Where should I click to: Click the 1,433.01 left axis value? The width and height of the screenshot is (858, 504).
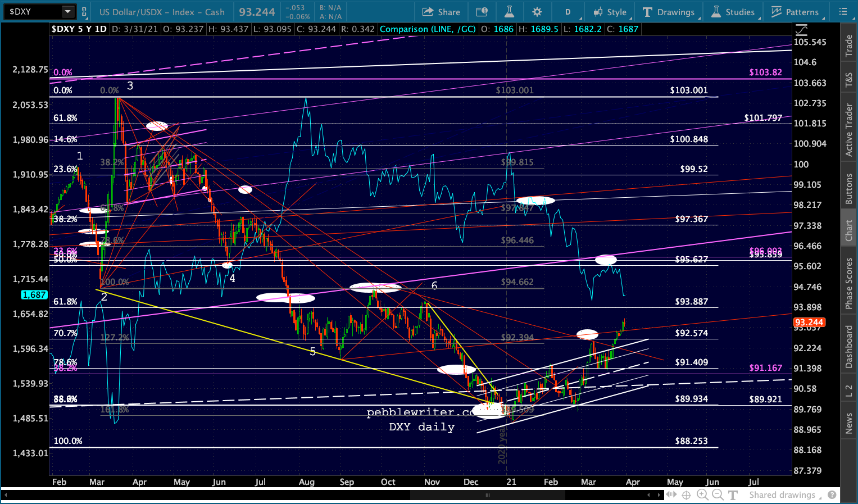(x=30, y=453)
